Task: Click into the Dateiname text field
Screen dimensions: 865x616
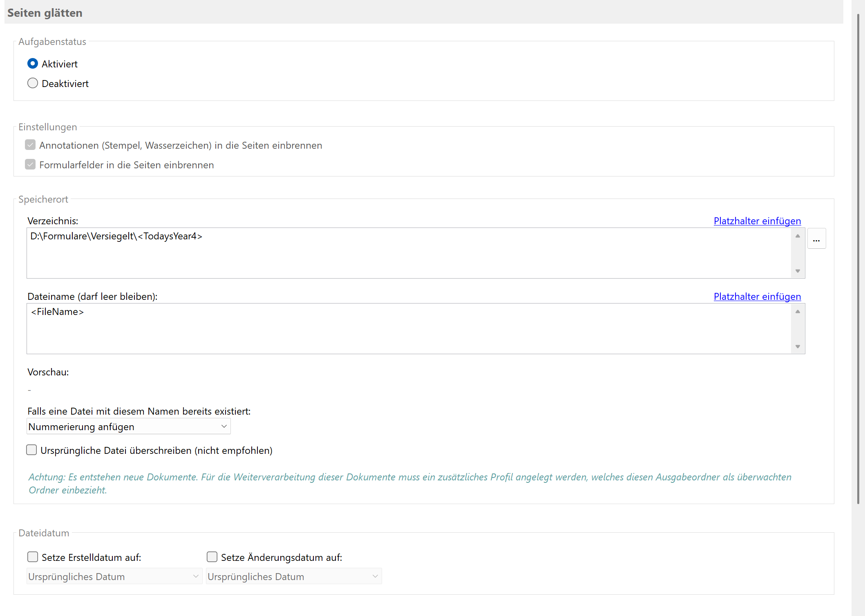Action: (409, 328)
